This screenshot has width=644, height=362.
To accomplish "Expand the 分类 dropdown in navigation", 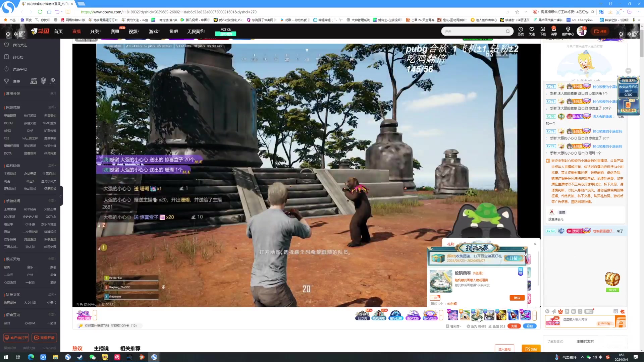I will [96, 32].
